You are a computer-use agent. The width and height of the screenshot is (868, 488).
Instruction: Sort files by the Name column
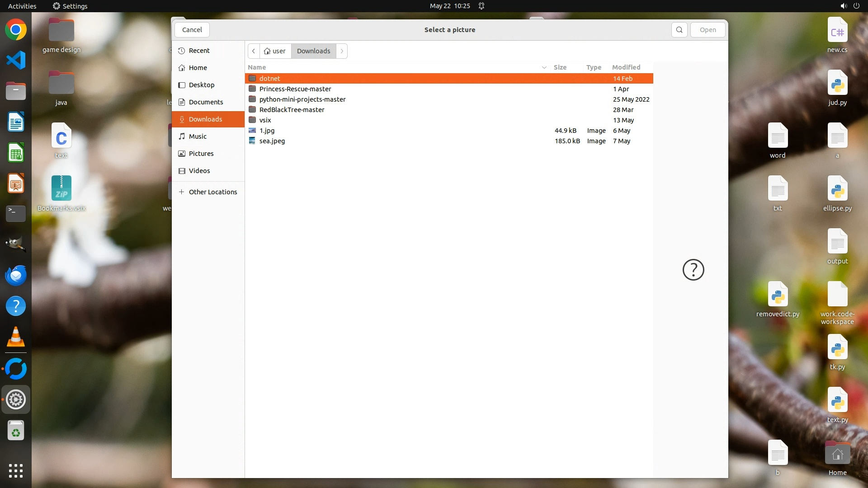click(257, 67)
